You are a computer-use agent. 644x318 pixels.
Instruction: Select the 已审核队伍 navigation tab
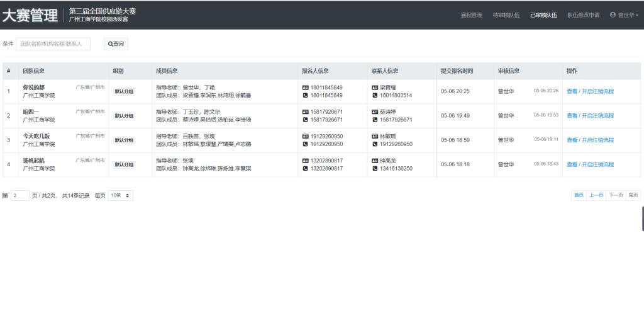click(543, 15)
